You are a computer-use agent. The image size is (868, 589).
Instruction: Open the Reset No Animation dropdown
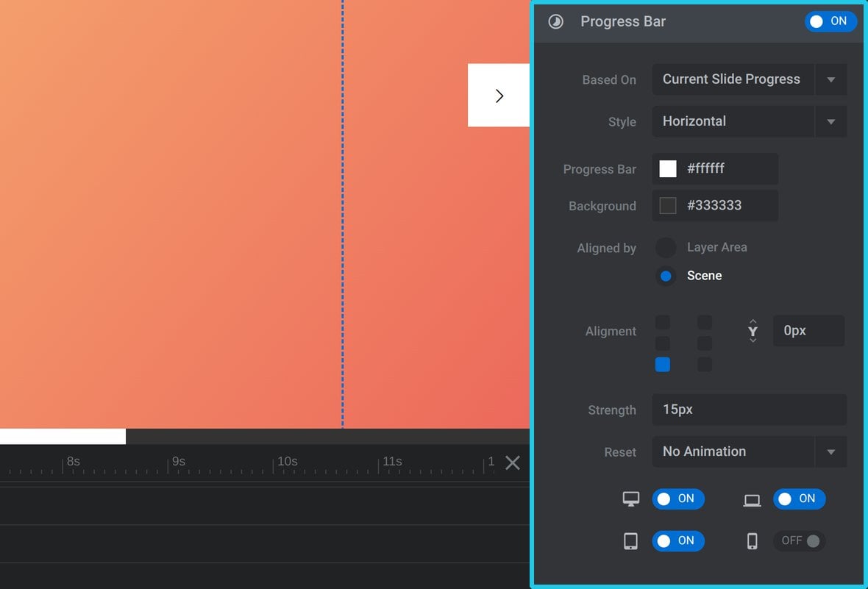(x=749, y=451)
